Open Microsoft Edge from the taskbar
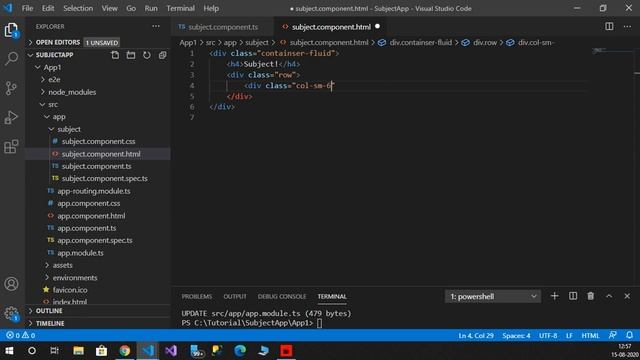The width and height of the screenshot is (640, 360). 240,351
